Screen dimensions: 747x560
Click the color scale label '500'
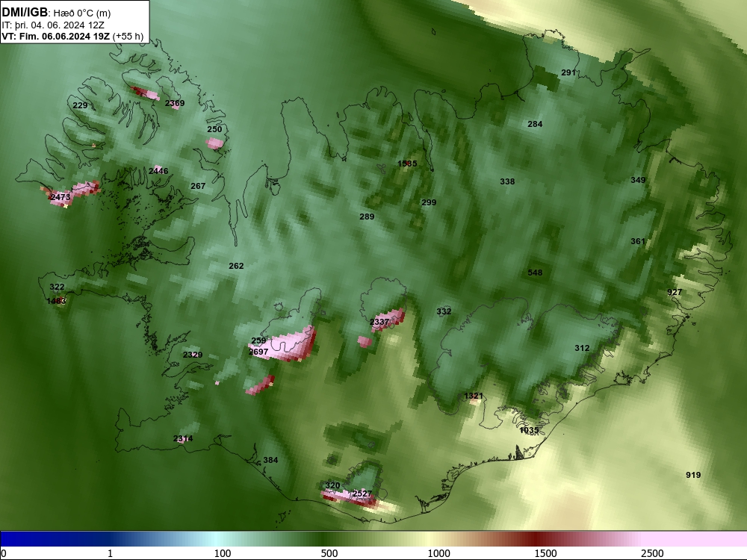pyautogui.click(x=329, y=553)
